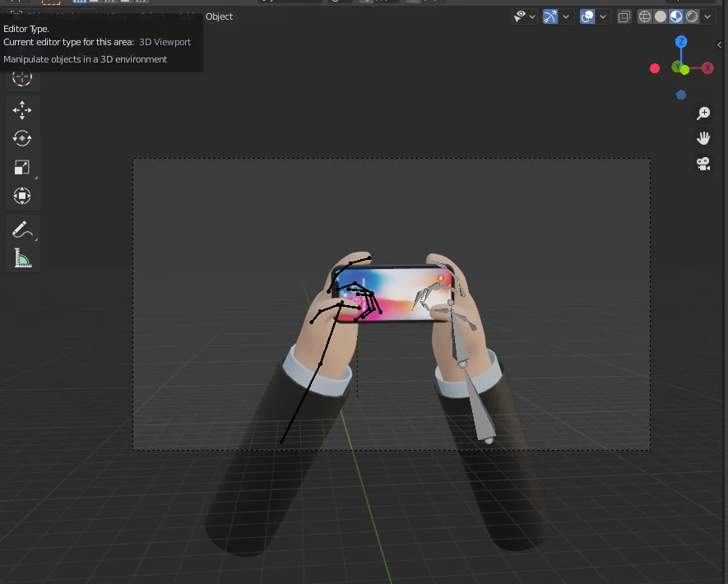Toggle X-Ray mode in the header
This screenshot has height=584, width=728.
[624, 16]
